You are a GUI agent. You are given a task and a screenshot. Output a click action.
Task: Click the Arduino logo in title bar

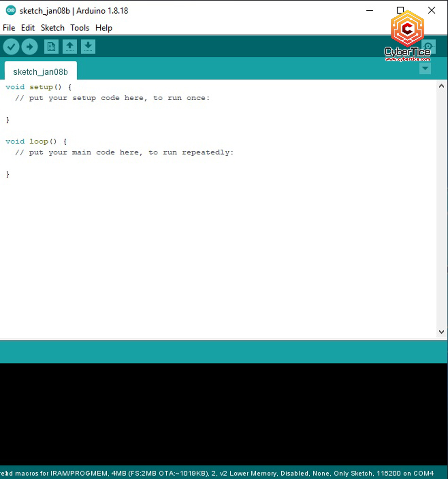(11, 10)
